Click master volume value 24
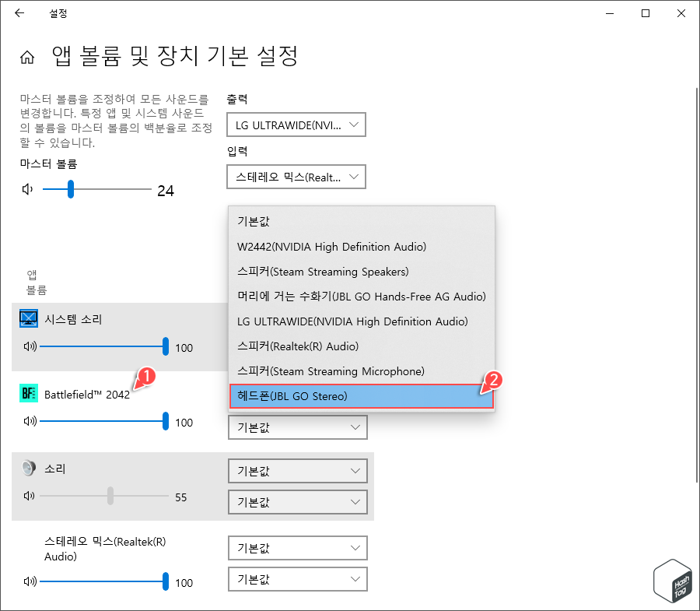The height and width of the screenshot is (611, 700). click(x=166, y=191)
